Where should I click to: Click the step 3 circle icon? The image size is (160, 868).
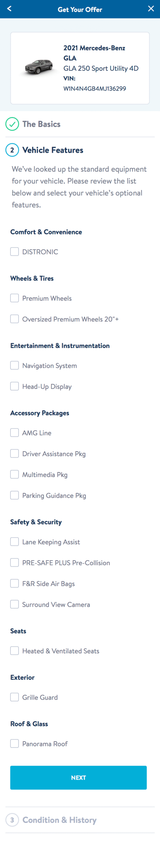pos(12,820)
